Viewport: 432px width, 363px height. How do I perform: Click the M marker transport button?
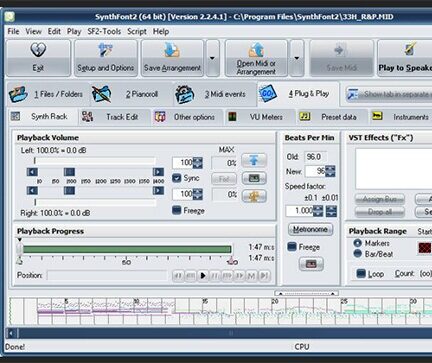click(252, 276)
